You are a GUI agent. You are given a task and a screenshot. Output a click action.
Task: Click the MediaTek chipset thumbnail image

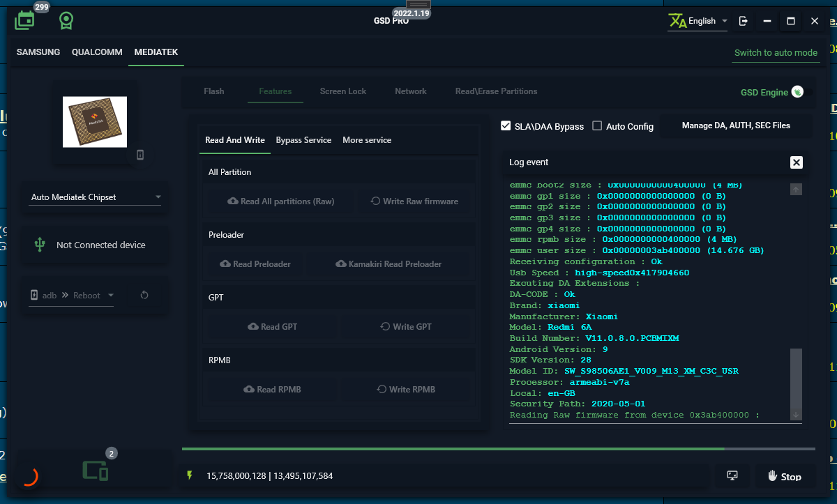coord(95,122)
